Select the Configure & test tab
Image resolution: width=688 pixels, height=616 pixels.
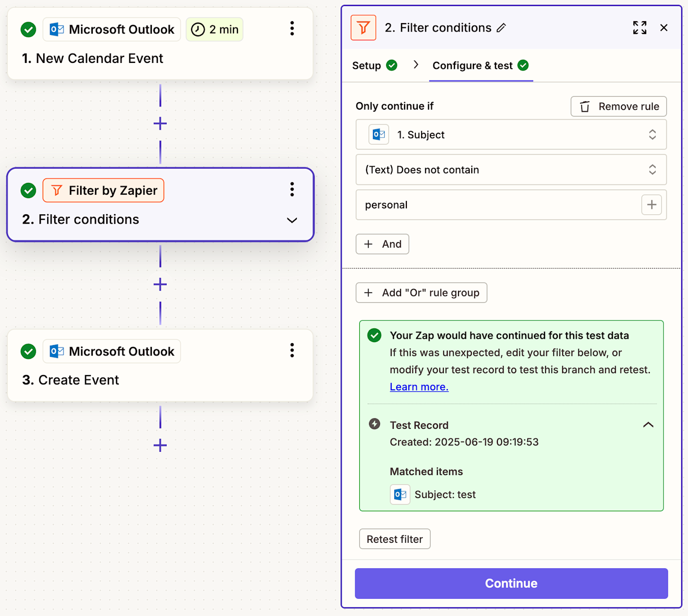point(481,65)
